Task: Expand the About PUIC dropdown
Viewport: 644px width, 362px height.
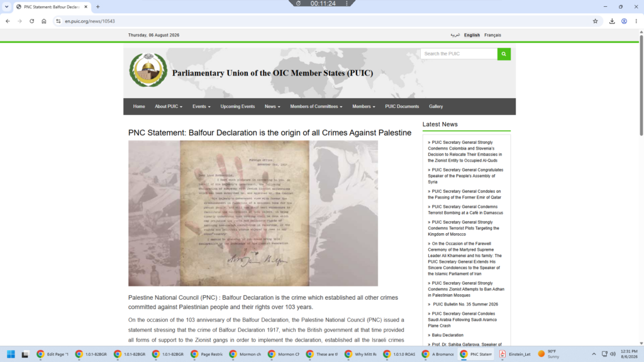Action: (x=169, y=106)
